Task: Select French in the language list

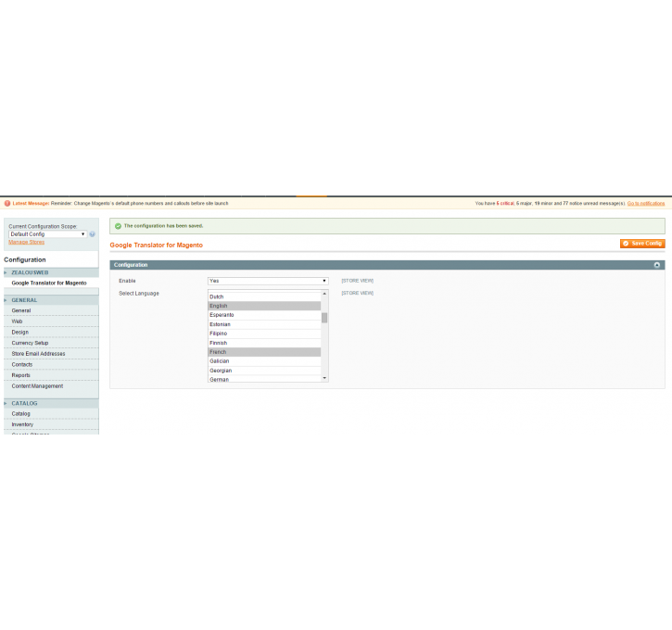Action: 264,352
